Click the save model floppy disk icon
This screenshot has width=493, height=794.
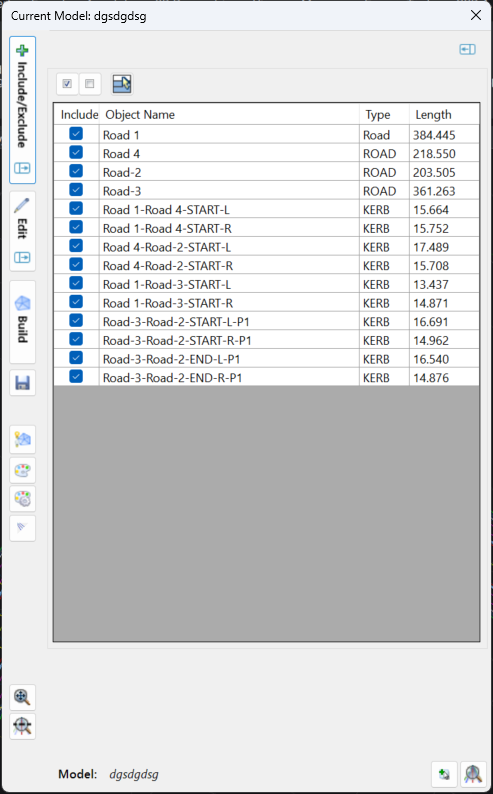(x=22, y=383)
